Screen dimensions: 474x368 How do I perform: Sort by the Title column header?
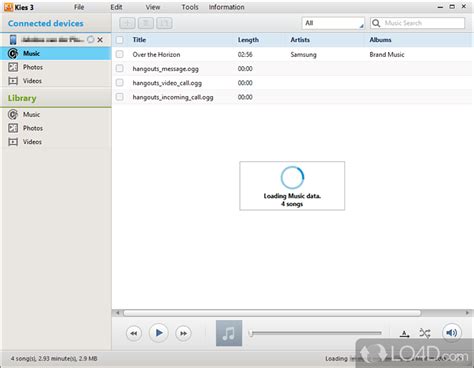139,40
